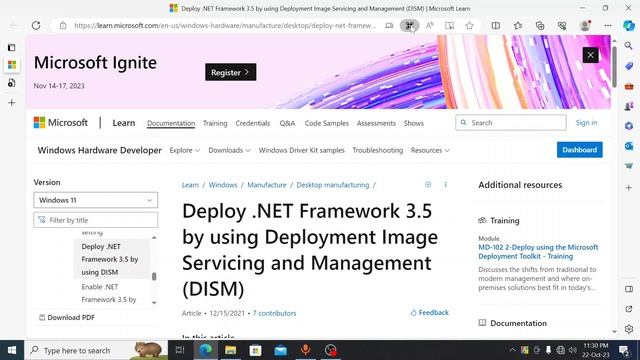The image size is (640, 360).
Task: Open Code Samples nav item
Action: point(327,123)
